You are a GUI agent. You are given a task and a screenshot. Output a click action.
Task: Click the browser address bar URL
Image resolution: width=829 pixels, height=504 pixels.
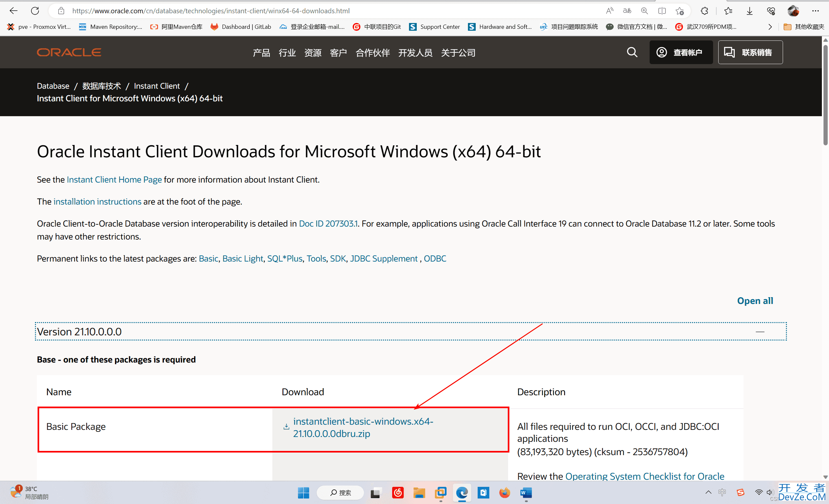(x=211, y=11)
